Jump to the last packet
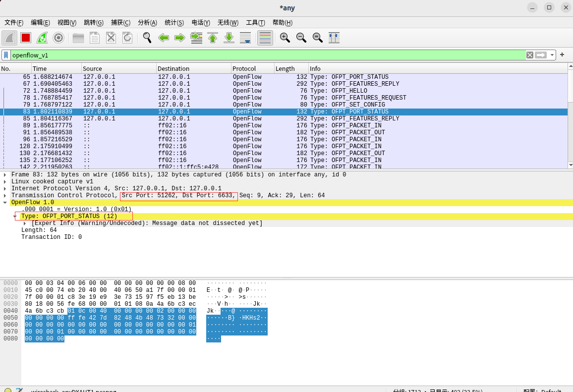 point(229,38)
